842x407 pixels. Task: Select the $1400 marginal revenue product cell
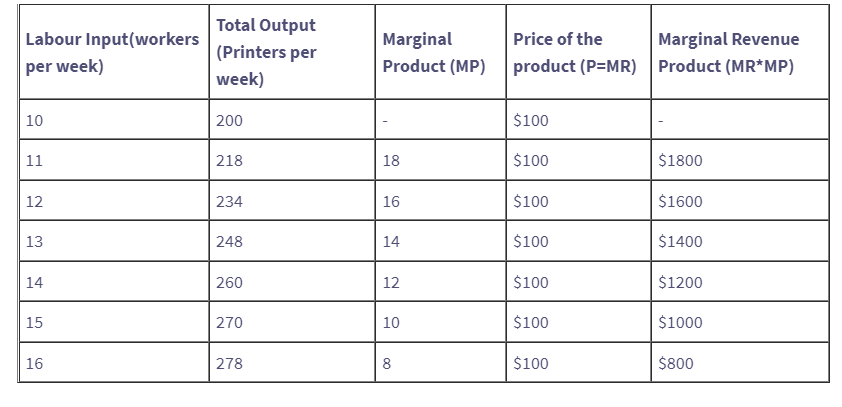tap(681, 242)
